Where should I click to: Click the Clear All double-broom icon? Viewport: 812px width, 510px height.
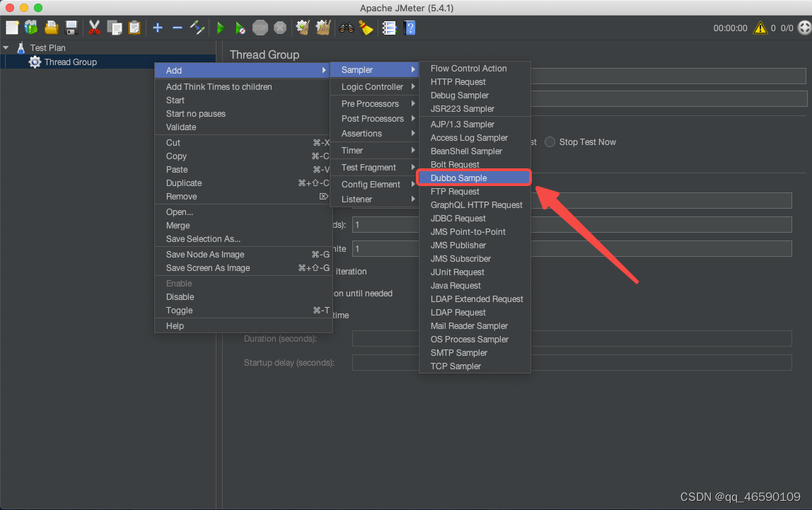[323, 28]
